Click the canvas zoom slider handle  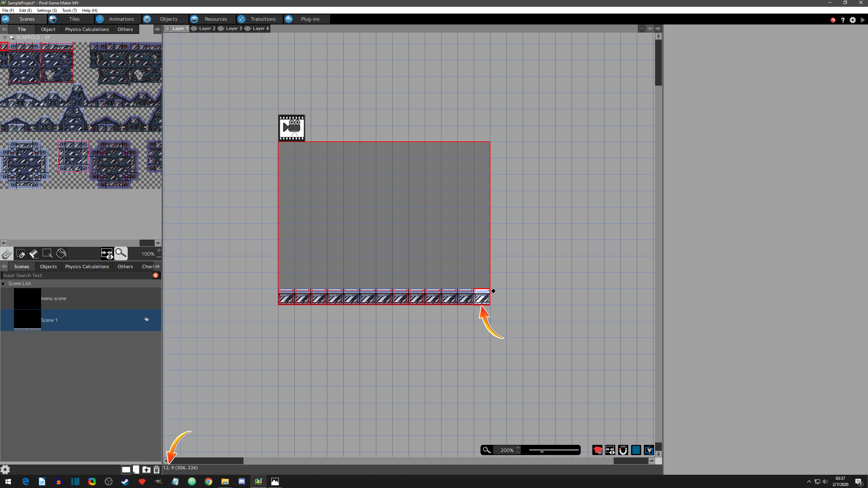coord(542,450)
